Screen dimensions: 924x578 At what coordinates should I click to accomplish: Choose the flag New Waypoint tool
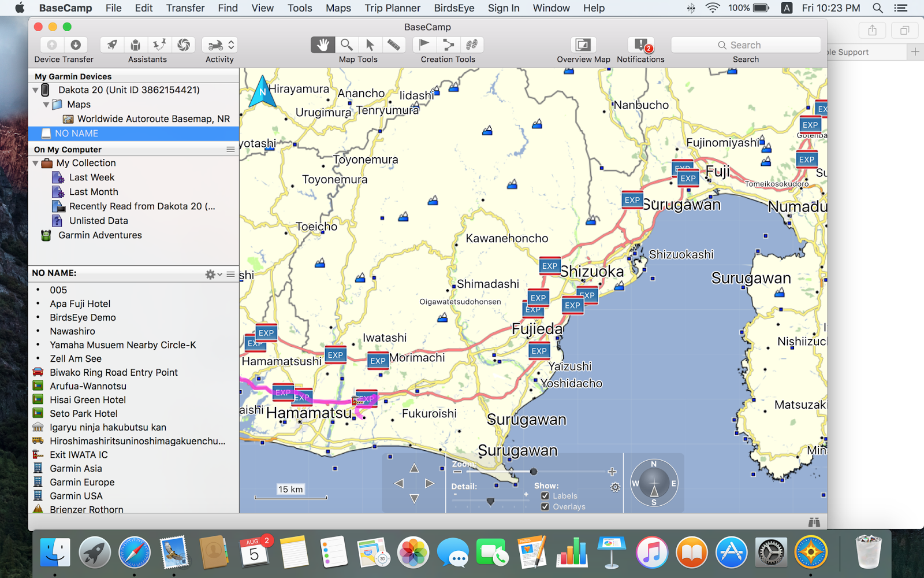424,45
